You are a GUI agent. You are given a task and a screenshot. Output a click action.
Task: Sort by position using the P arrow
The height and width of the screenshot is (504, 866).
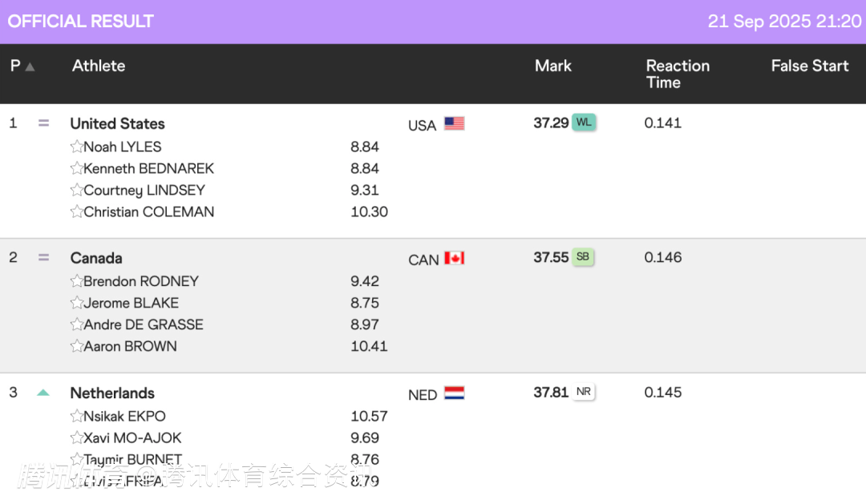click(30, 67)
